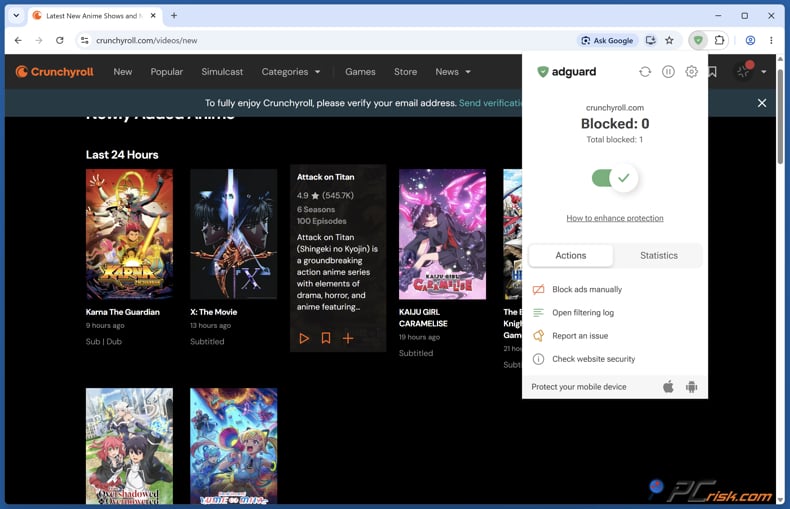The width and height of the screenshot is (790, 509).
Task: Click the Karna The Guardian title text
Action: coord(122,312)
